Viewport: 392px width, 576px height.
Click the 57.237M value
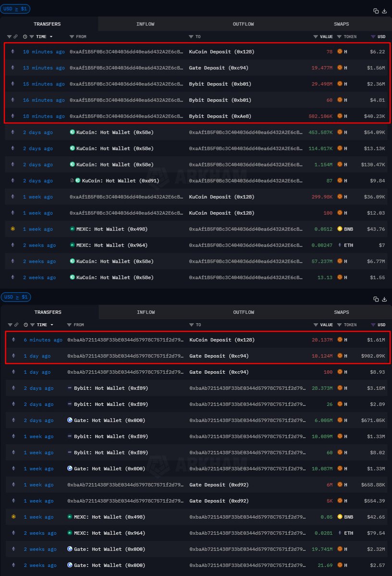pos(322,261)
